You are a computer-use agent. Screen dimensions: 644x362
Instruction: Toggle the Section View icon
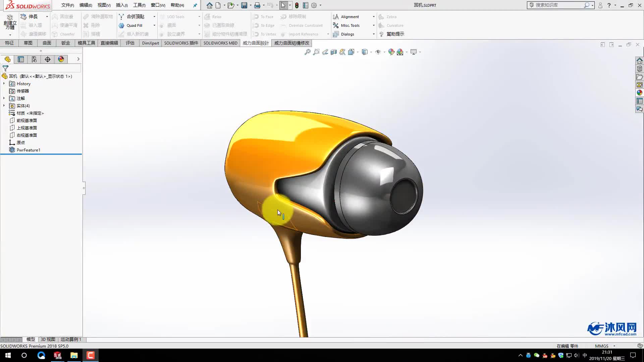point(333,52)
